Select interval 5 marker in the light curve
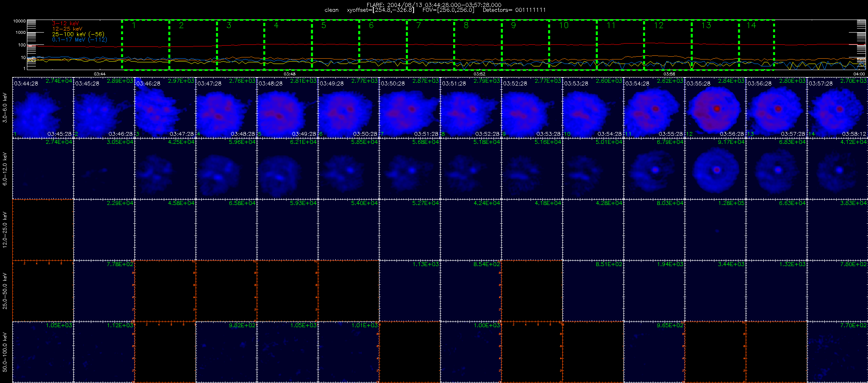The width and height of the screenshot is (868, 383). click(324, 25)
